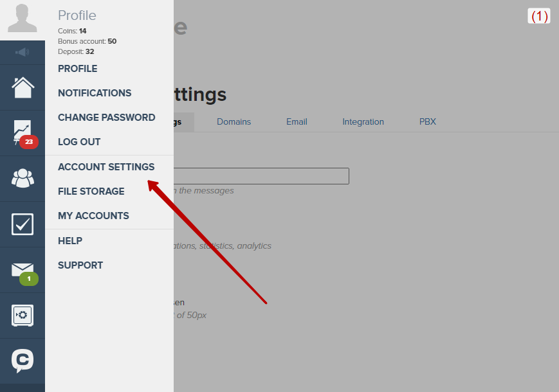Viewport: 559px width, 392px height.
Task: Go to FILE STORAGE
Action: point(91,192)
